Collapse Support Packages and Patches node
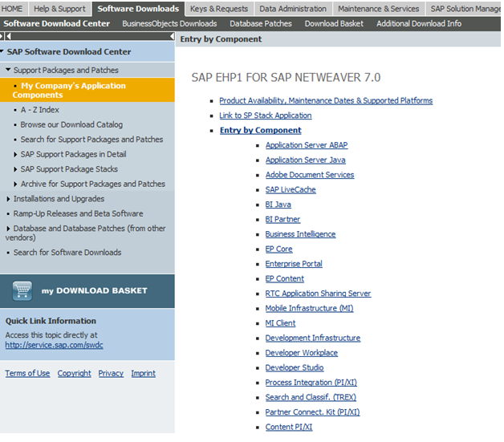504x442 pixels. 8,70
